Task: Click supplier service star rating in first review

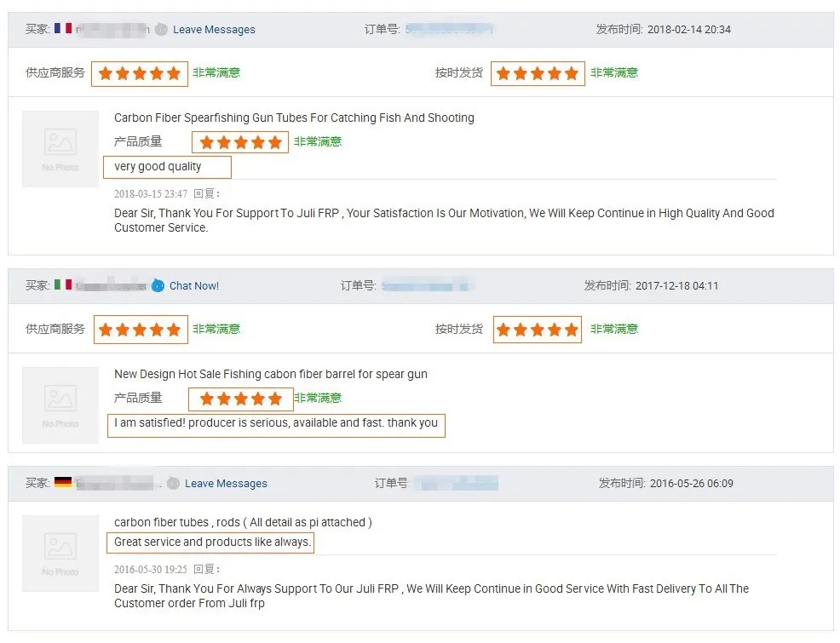Action: [x=139, y=73]
